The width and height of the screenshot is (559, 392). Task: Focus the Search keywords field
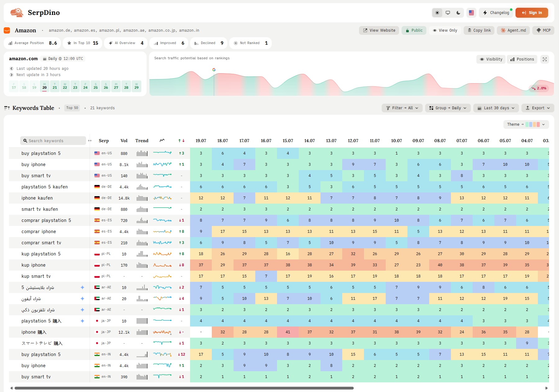(x=53, y=141)
